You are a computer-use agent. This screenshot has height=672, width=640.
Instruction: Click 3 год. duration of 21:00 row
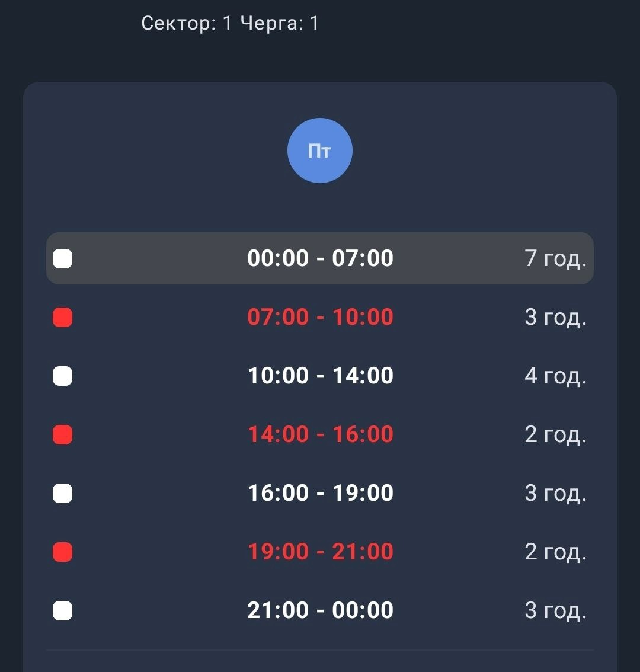tap(555, 610)
